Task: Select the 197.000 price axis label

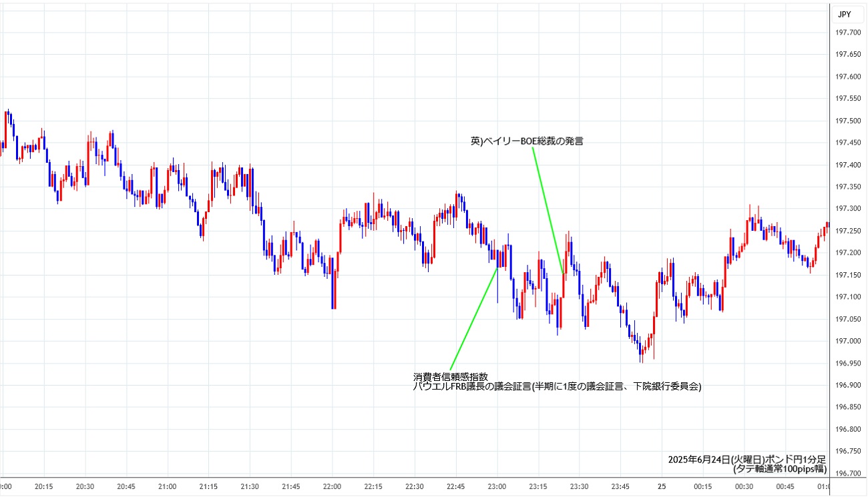Action: (848, 341)
